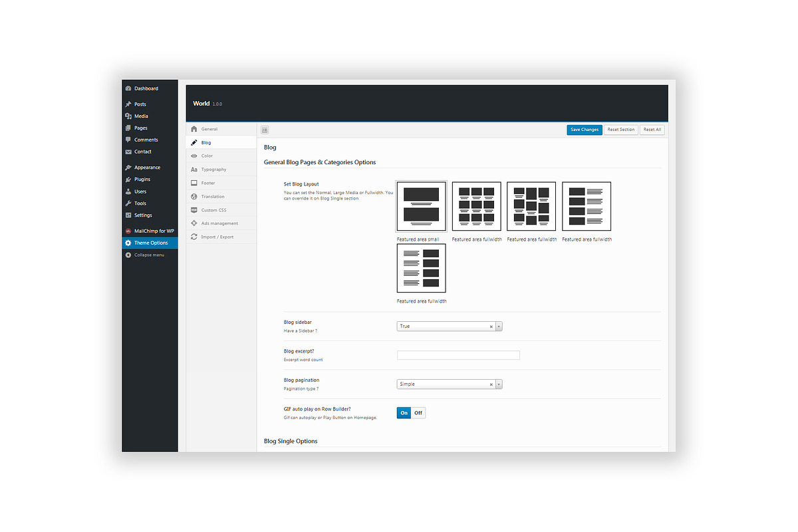Collapse menu using the arrow icon
798x532 pixels.
(128, 255)
